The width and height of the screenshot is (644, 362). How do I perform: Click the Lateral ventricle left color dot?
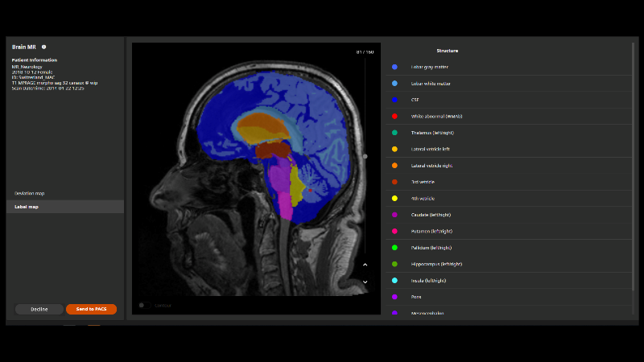[x=394, y=149]
